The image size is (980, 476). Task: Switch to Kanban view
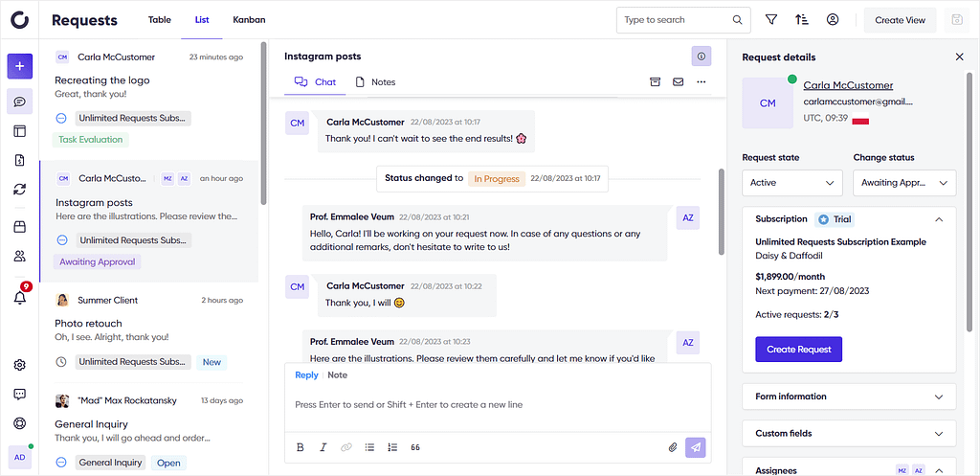tap(249, 20)
